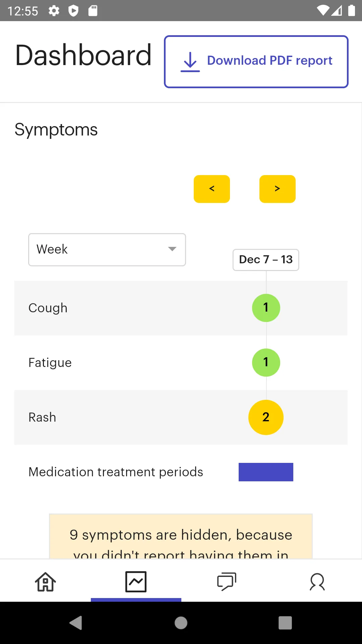Go to the previous week

click(x=212, y=189)
